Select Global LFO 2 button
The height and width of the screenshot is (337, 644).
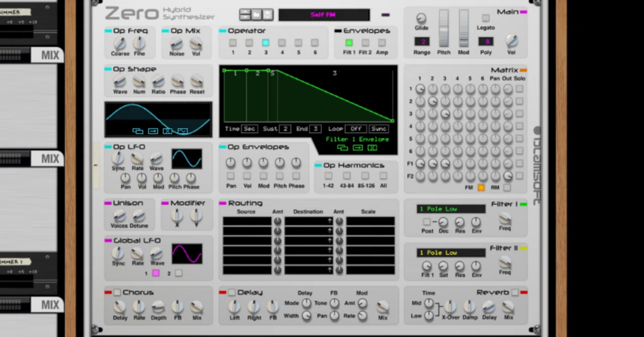(x=179, y=273)
